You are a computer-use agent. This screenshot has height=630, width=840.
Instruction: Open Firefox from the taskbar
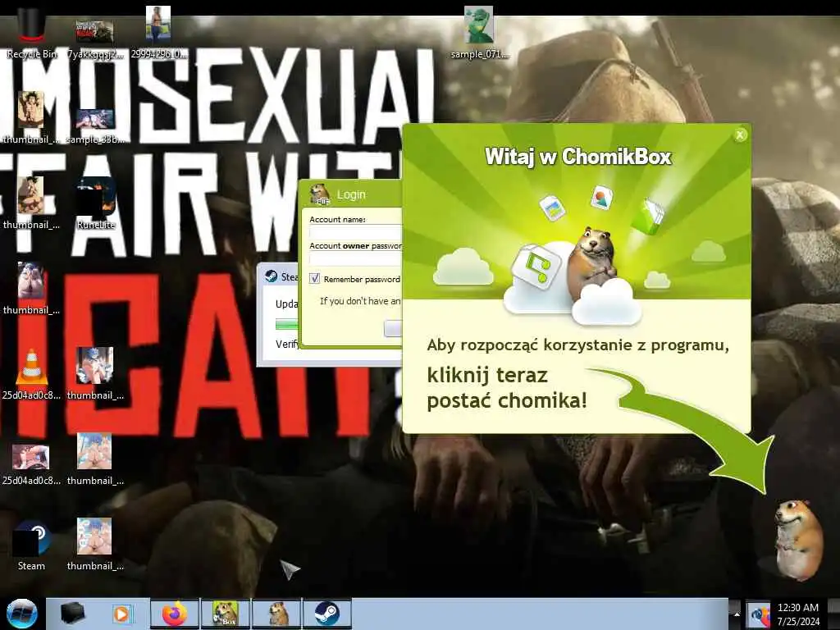tap(176, 614)
